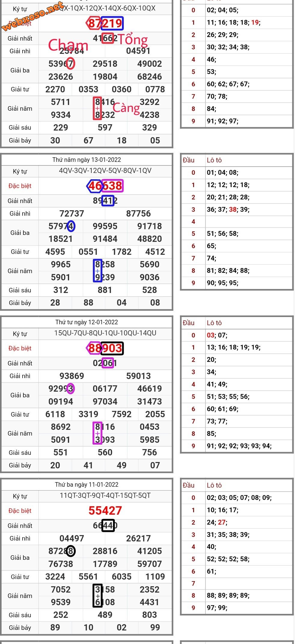Select the lô tô row '51; 53; 55; 56;'
The width and height of the screenshot is (295, 644).
pyautogui.click(x=228, y=397)
